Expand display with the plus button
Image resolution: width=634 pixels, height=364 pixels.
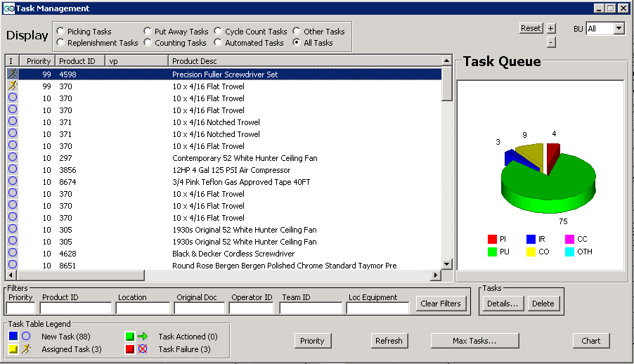tap(550, 28)
